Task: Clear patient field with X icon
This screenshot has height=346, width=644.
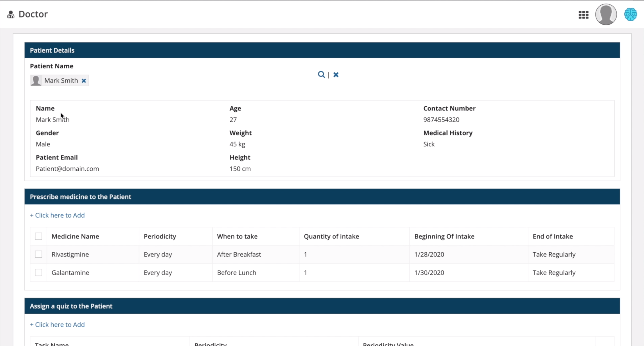Action: [336, 75]
